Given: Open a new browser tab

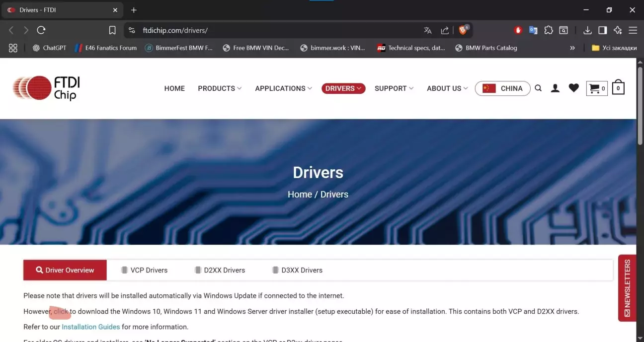Looking at the screenshot, I should (134, 10).
